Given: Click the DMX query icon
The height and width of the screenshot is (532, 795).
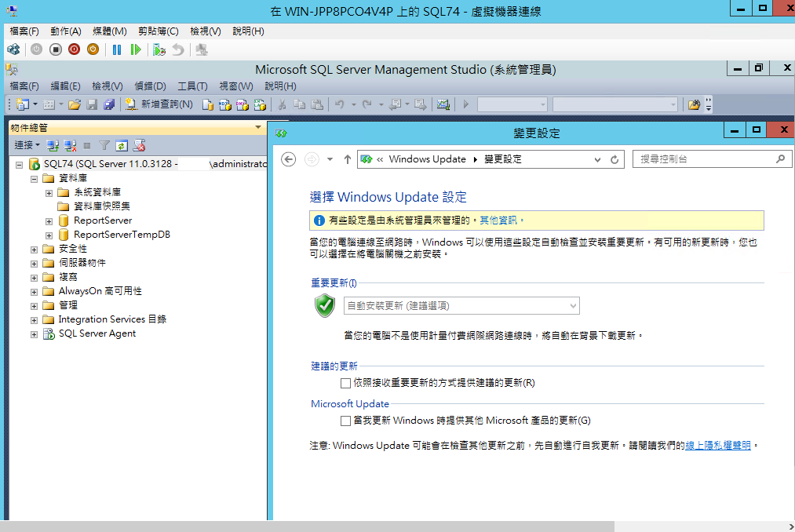Looking at the screenshot, I should (242, 104).
